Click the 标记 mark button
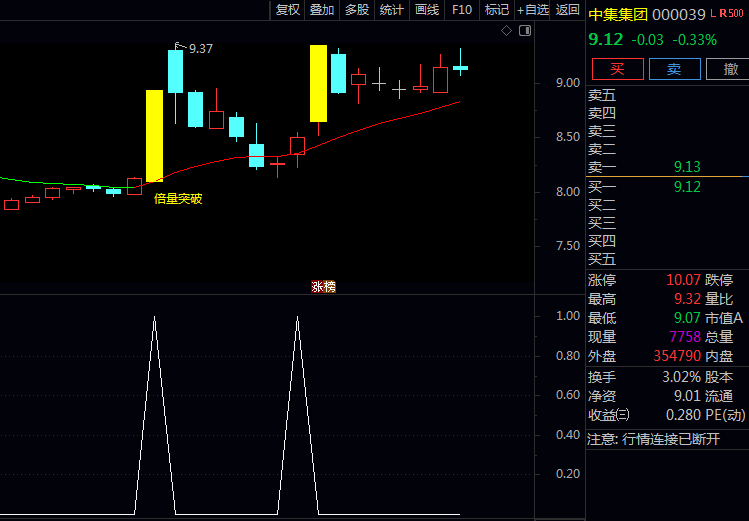The width and height of the screenshot is (749, 521). click(x=496, y=10)
